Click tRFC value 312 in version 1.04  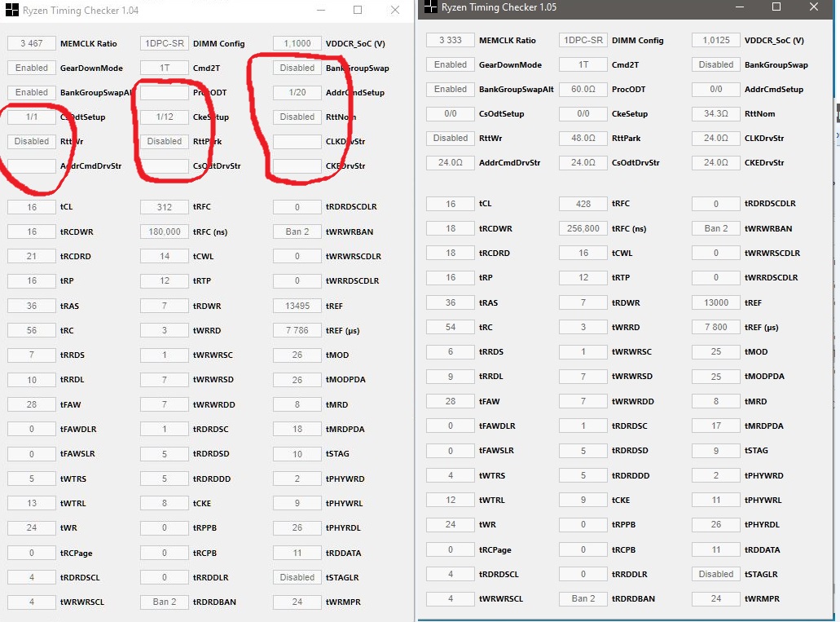point(165,207)
